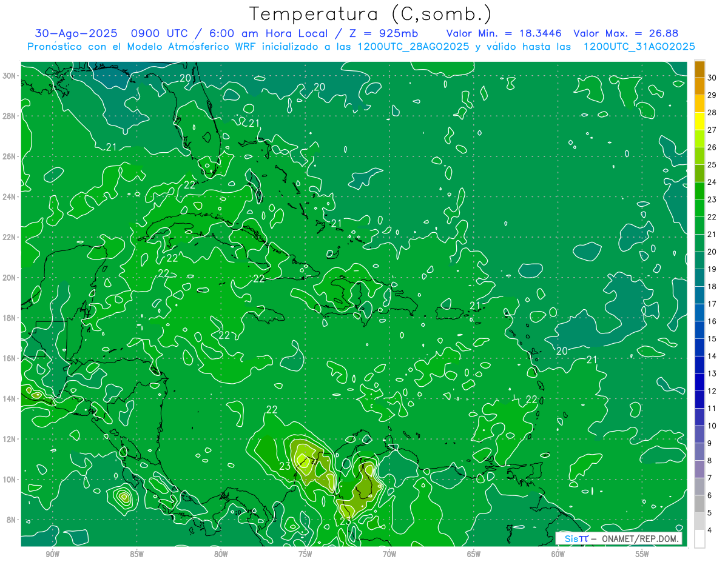The image size is (728, 562).
Task: Click longitude axis label "80W"
Action: [x=221, y=554]
